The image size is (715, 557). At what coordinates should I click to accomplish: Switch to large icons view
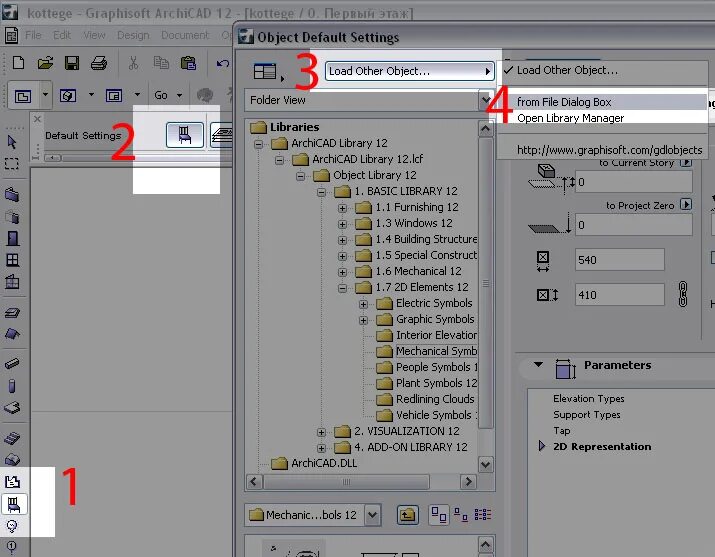[439, 515]
